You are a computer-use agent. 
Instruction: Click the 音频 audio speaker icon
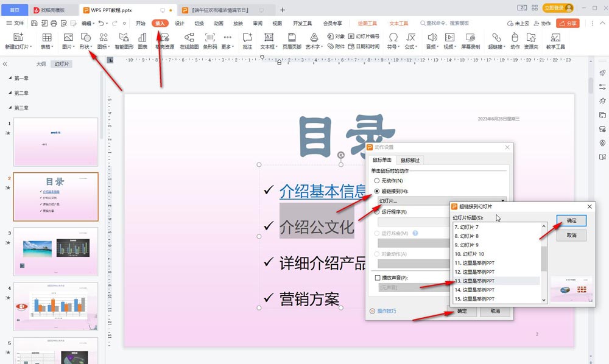[x=432, y=37]
